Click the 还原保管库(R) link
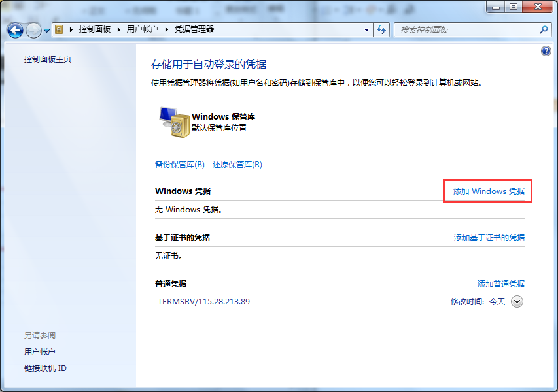The width and height of the screenshot is (558, 392). (x=237, y=165)
